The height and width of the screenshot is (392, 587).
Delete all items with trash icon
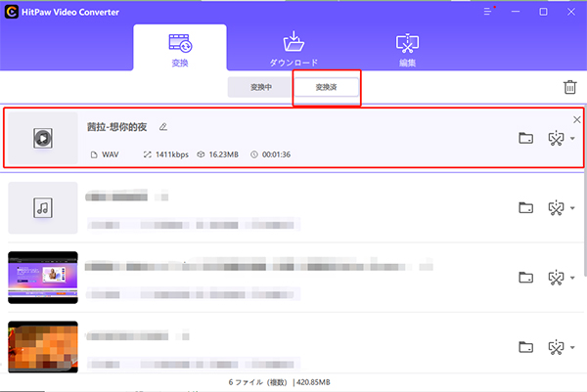[569, 87]
